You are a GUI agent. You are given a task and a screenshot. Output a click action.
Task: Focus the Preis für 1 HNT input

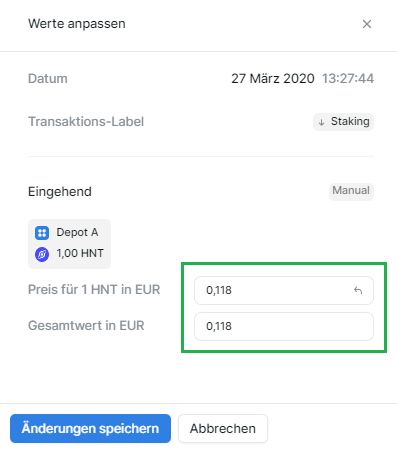pos(284,290)
